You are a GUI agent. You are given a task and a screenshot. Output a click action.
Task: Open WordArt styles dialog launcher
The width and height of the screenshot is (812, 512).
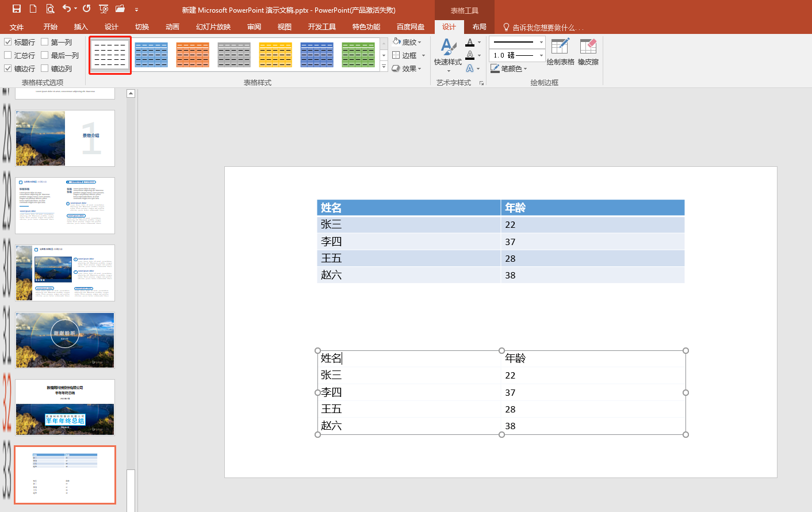(x=481, y=83)
